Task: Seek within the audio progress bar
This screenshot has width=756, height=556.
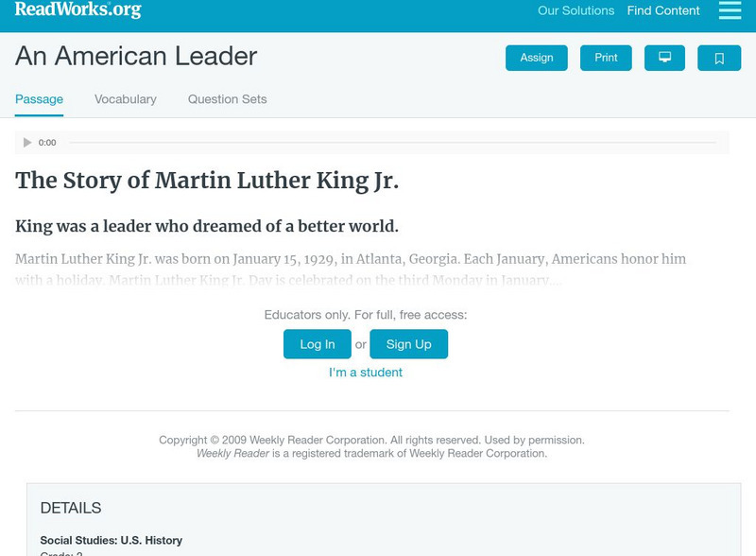Action: point(392,143)
